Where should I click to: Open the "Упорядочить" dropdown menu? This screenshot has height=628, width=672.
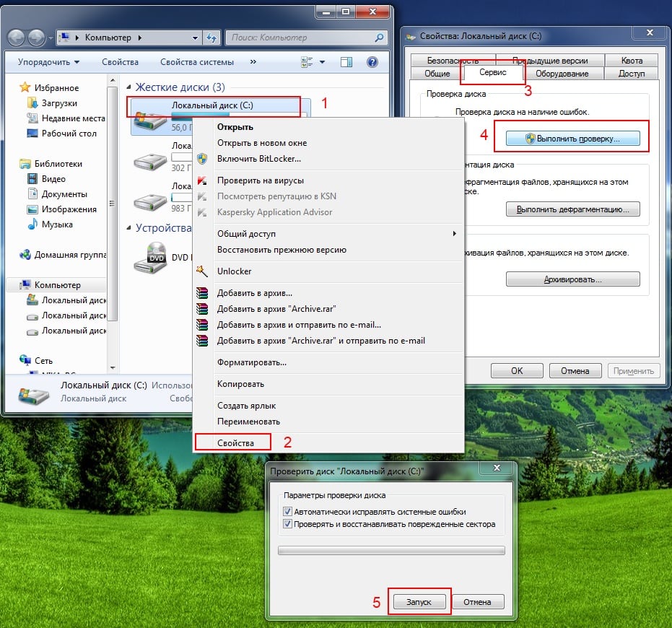48,62
